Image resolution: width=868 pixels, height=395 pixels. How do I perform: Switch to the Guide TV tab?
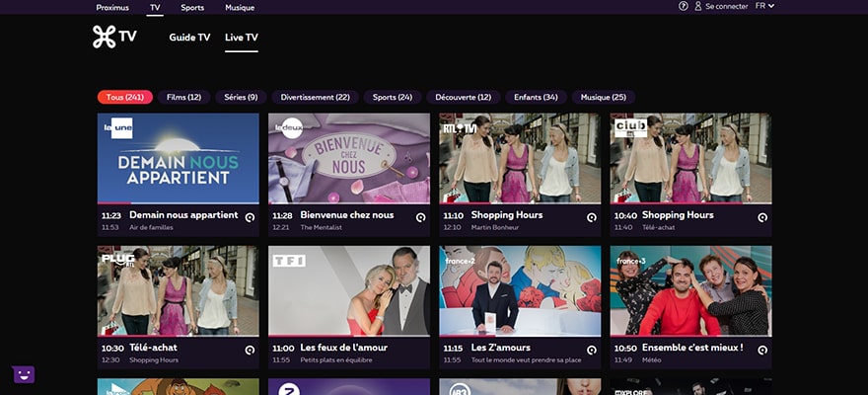pos(189,38)
